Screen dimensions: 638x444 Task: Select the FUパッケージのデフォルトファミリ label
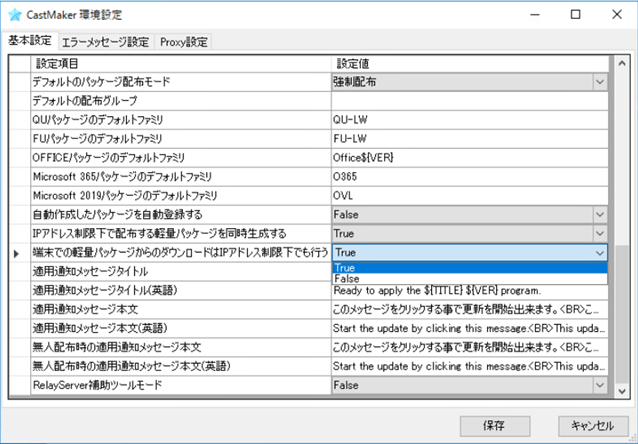(97, 139)
